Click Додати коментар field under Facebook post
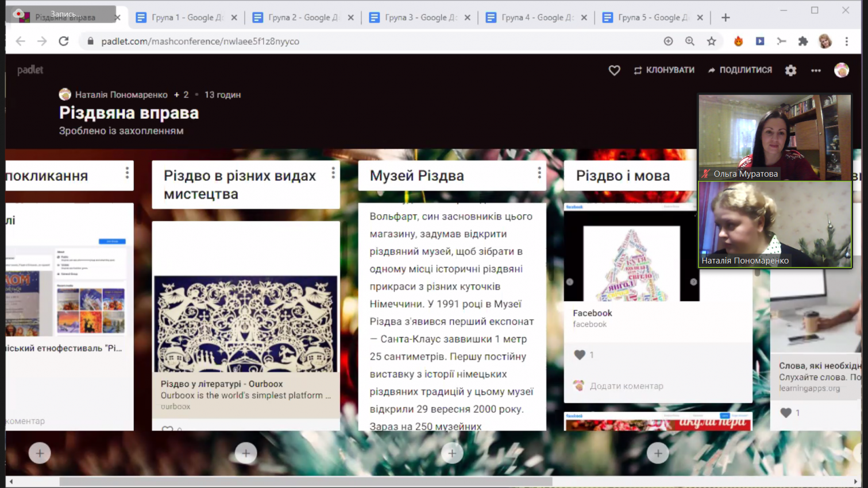 [627, 386]
